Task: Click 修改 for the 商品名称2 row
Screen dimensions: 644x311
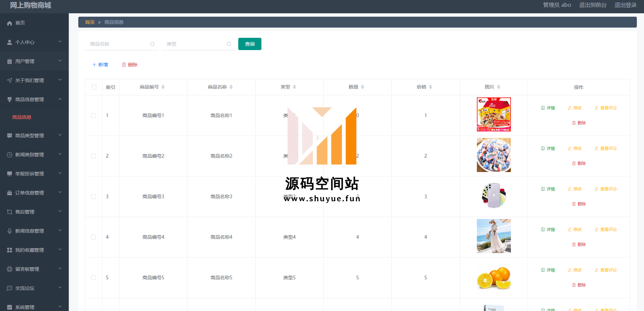Action: pyautogui.click(x=575, y=149)
